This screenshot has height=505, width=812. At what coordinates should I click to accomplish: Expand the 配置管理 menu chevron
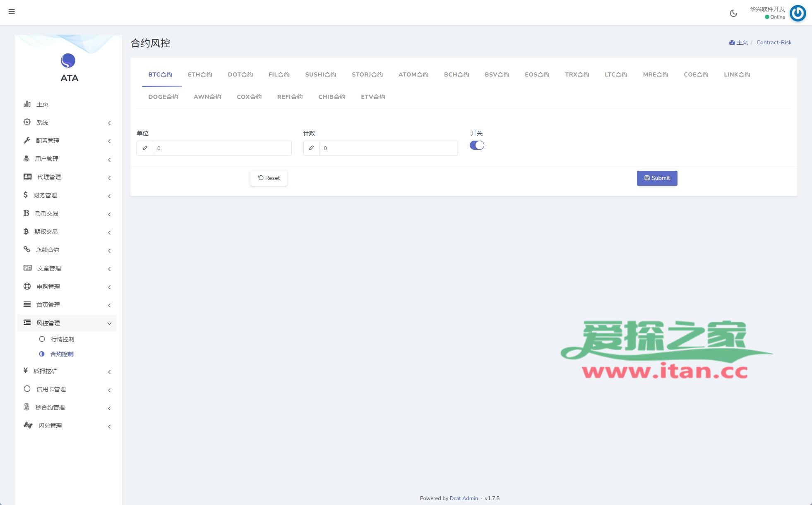109,141
